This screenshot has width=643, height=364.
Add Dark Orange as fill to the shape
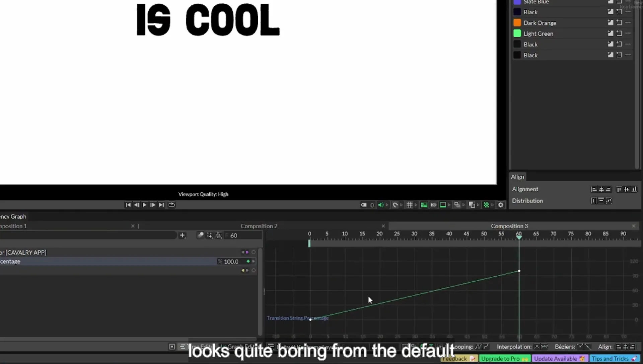click(x=610, y=22)
